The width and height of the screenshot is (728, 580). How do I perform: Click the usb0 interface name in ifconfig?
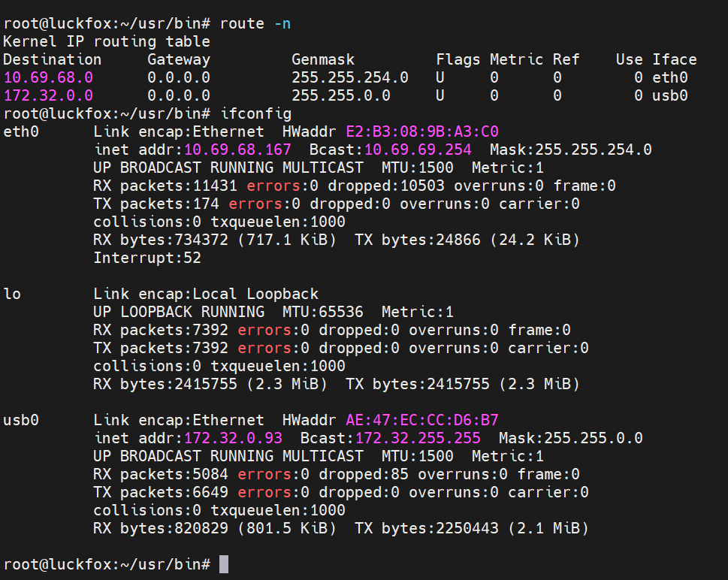(21, 420)
